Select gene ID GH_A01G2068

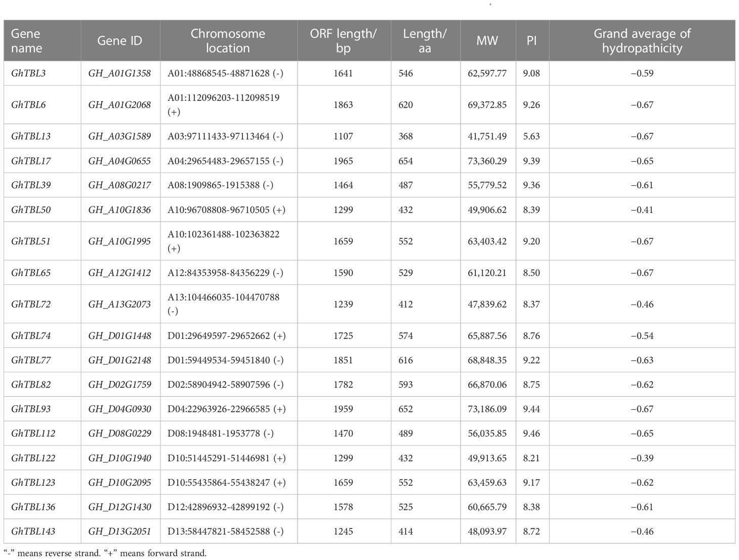coord(119,105)
